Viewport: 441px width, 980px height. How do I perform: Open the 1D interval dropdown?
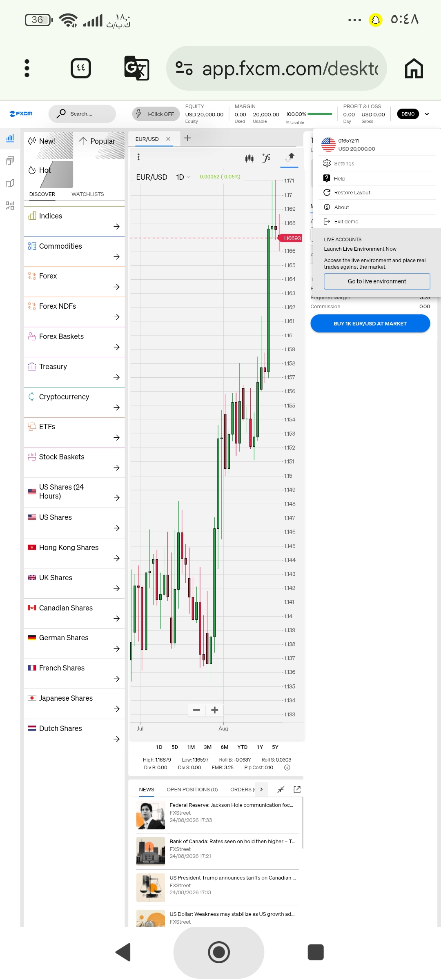[183, 177]
